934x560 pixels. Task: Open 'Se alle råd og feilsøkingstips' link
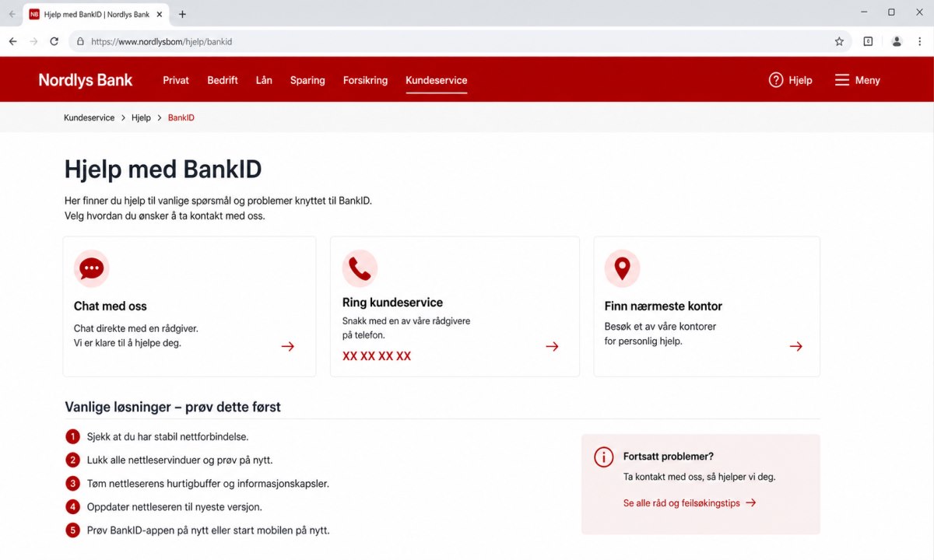tap(690, 503)
